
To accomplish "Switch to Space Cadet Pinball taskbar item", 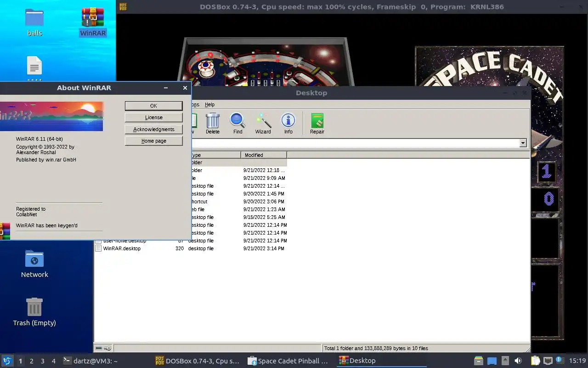I will pos(288,361).
